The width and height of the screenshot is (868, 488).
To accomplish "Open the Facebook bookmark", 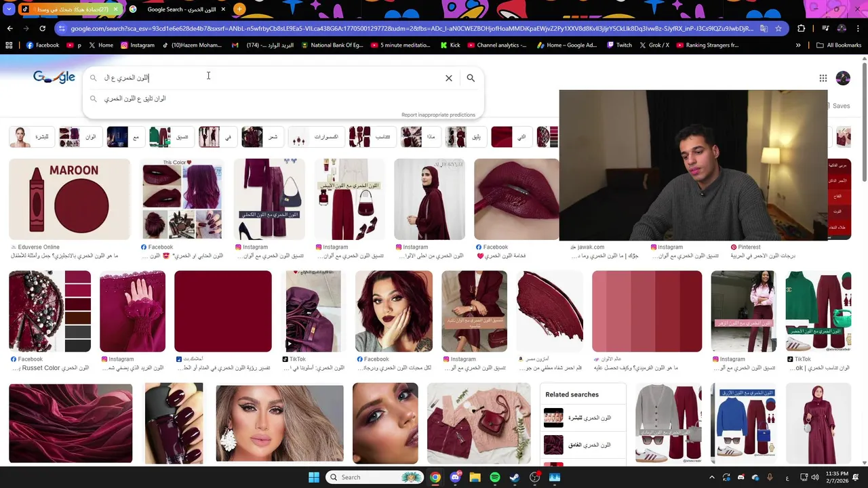I will [x=42, y=45].
